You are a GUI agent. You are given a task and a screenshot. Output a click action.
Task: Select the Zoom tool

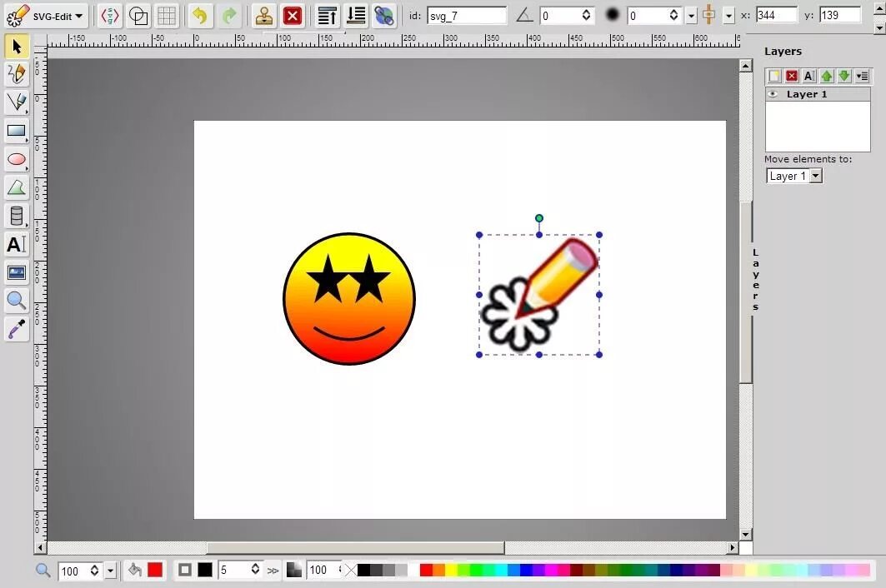[17, 301]
